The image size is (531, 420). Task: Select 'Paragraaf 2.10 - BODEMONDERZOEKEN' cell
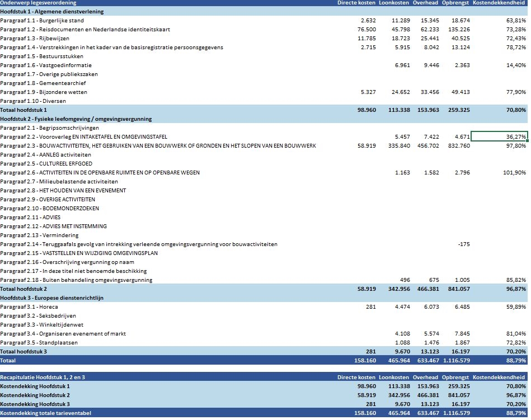pos(50,209)
